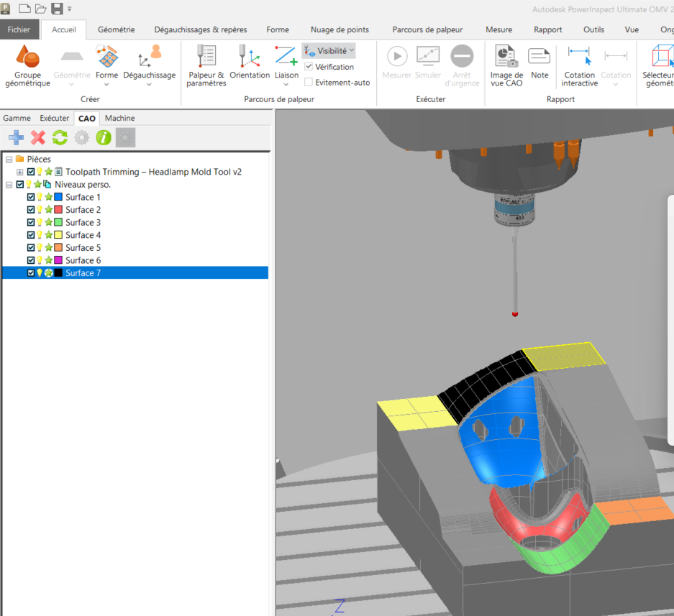Add a Note to the report

[x=539, y=57]
